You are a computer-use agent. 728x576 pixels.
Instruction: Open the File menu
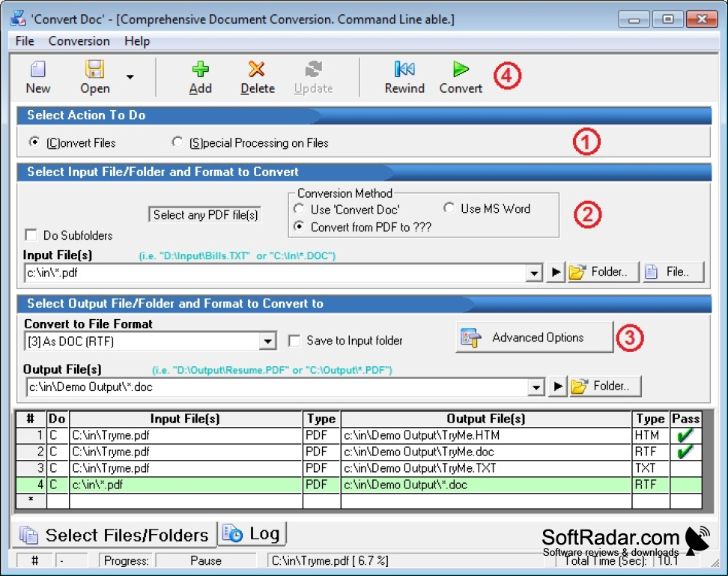(x=25, y=41)
